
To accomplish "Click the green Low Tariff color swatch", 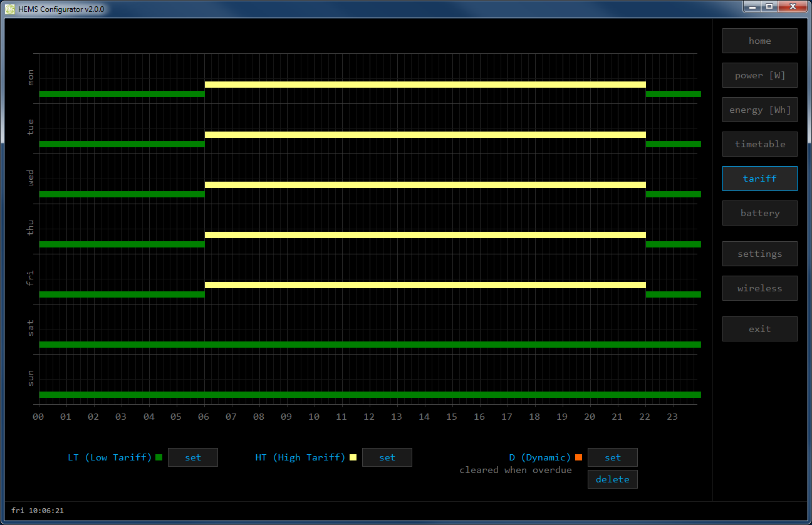I will [159, 457].
